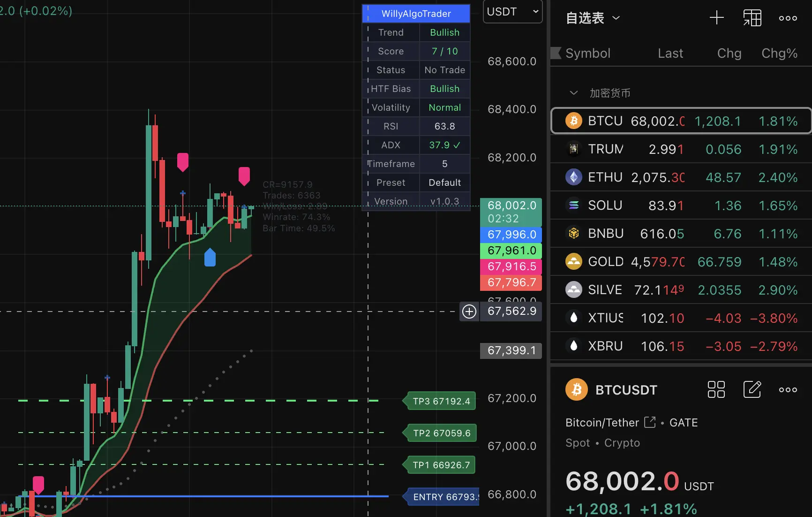Sort watchlist by Chg% column
This screenshot has width=812, height=517.
click(x=779, y=53)
